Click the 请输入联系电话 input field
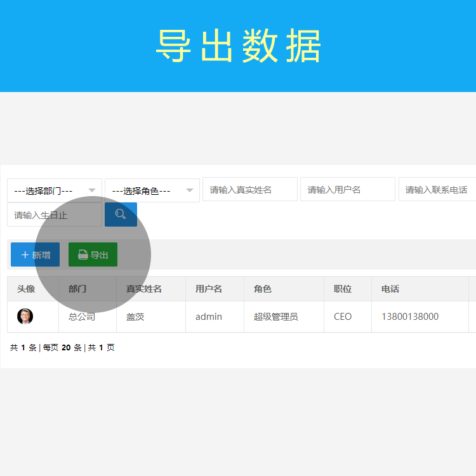Image resolution: width=476 pixels, height=476 pixels. point(437,189)
